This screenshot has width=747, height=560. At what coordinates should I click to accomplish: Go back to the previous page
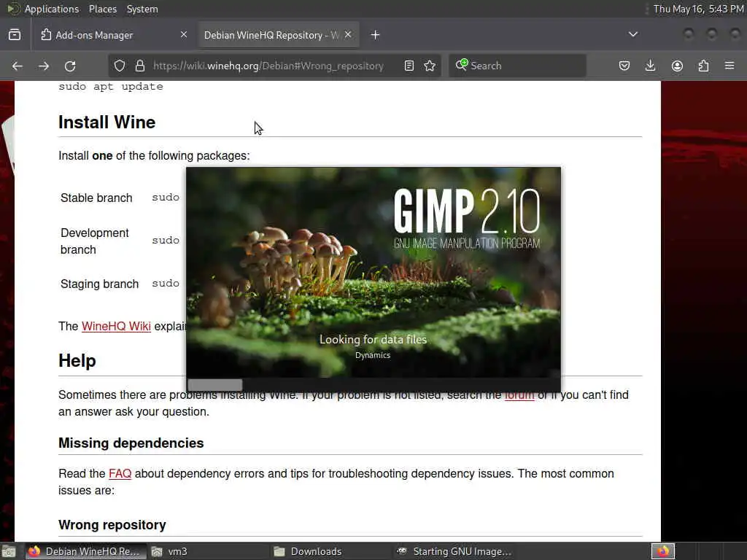pyautogui.click(x=18, y=66)
